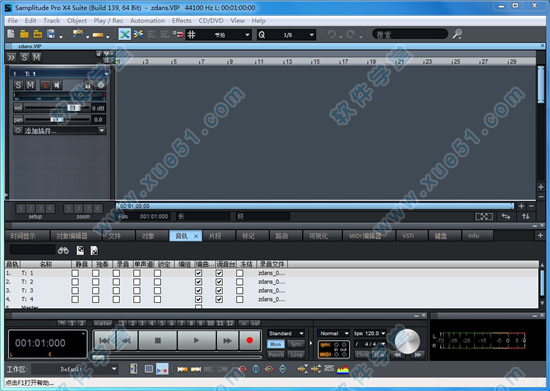
Task: Open the Effects menu
Action: tap(182, 21)
